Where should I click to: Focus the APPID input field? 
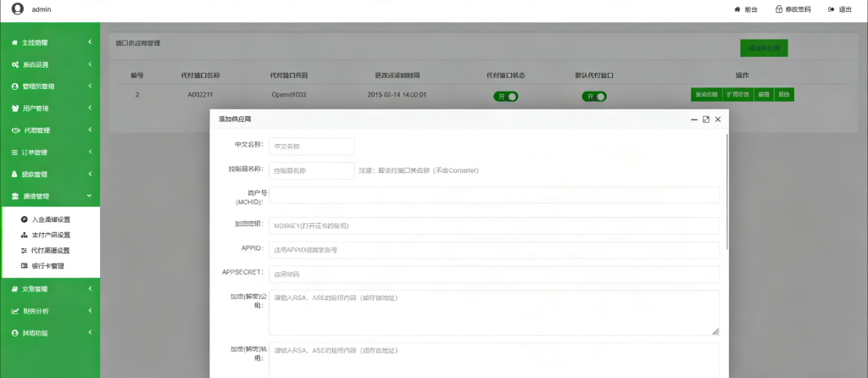tap(494, 250)
